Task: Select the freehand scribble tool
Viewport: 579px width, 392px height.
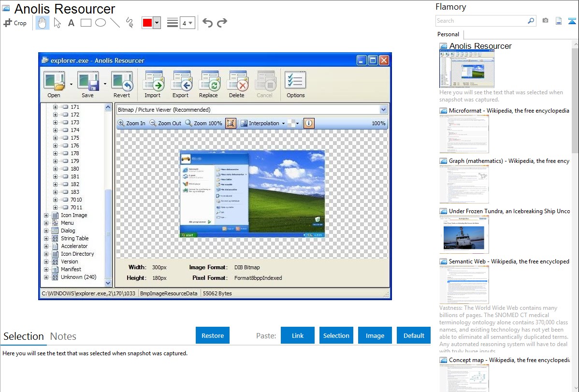Action: click(x=130, y=23)
